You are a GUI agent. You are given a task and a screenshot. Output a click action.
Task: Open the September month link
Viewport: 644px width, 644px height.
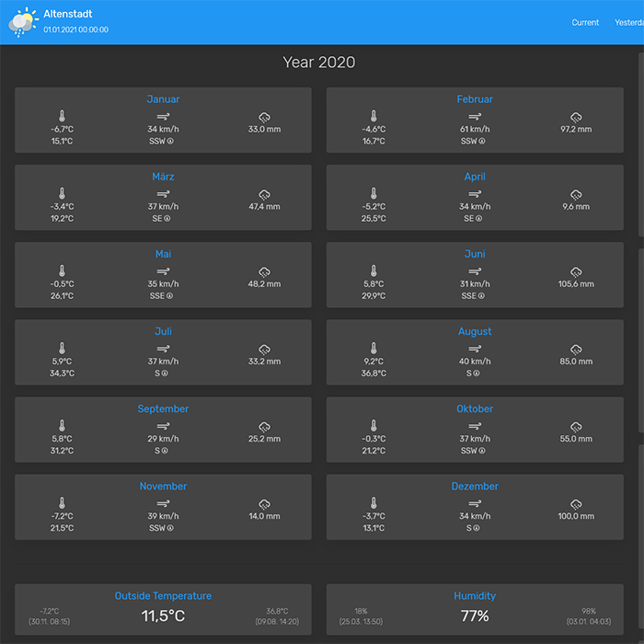pos(163,408)
